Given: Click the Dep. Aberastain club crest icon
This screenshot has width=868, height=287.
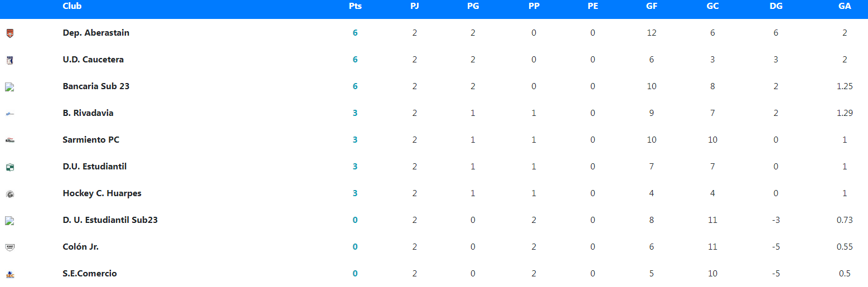Looking at the screenshot, I should [9, 33].
